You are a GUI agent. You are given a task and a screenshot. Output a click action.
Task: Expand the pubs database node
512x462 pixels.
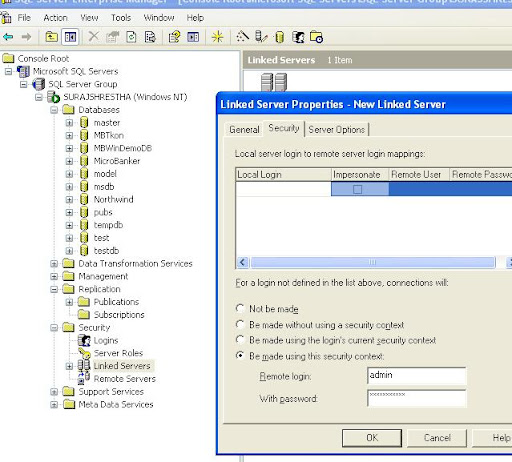click(69, 212)
